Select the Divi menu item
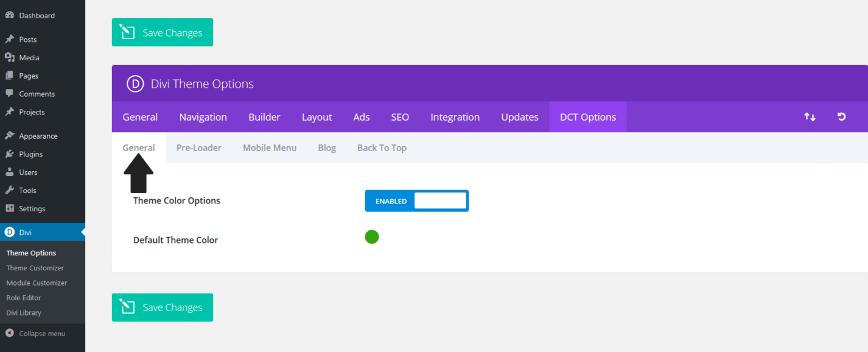 click(43, 232)
